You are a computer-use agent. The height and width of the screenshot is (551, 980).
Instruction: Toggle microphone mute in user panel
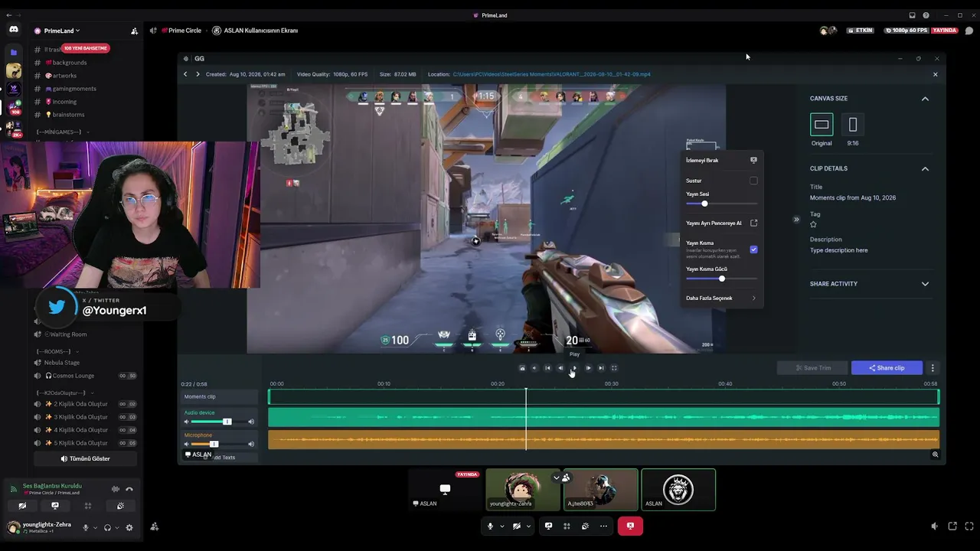pos(86,527)
